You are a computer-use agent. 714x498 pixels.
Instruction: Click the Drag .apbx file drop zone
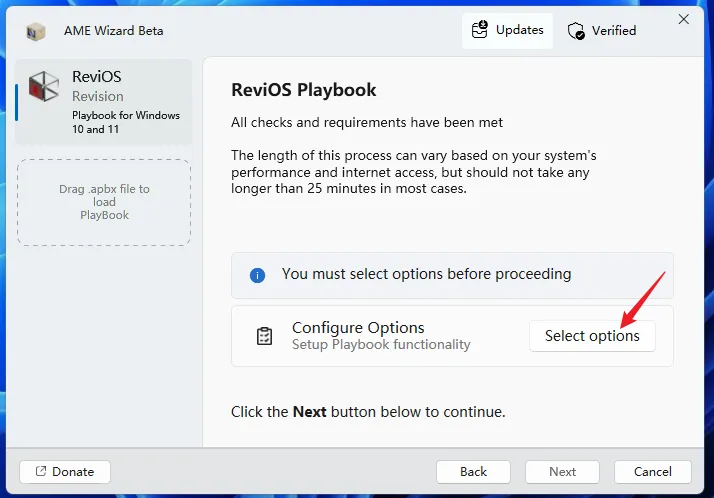[x=104, y=202]
